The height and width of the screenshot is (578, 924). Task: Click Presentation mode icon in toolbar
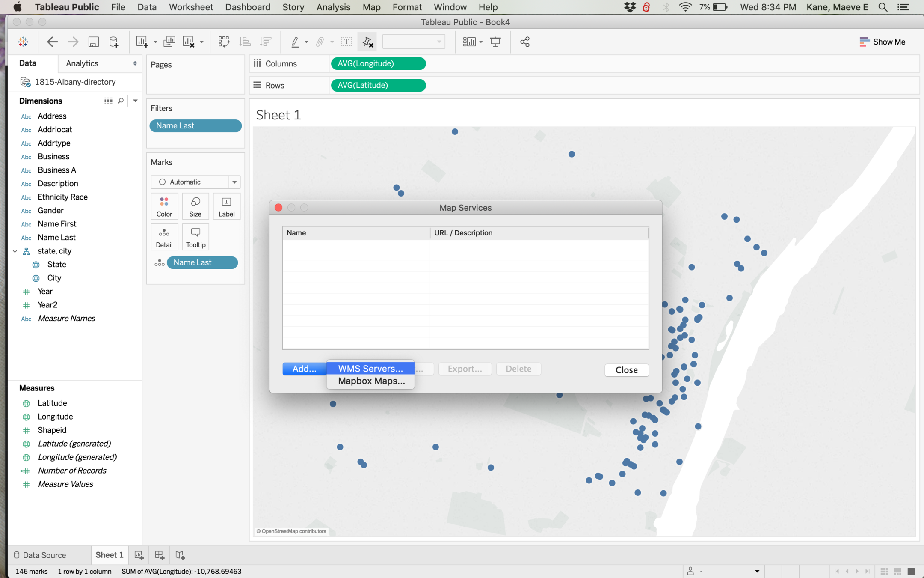point(495,42)
